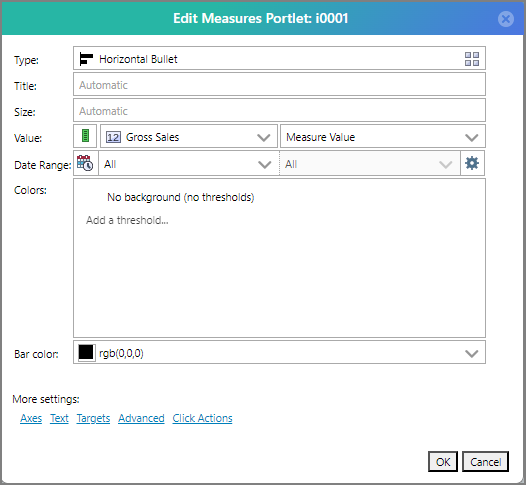This screenshot has width=526, height=485.
Task: Click the green gauge icon beside Value
Action: [85, 136]
